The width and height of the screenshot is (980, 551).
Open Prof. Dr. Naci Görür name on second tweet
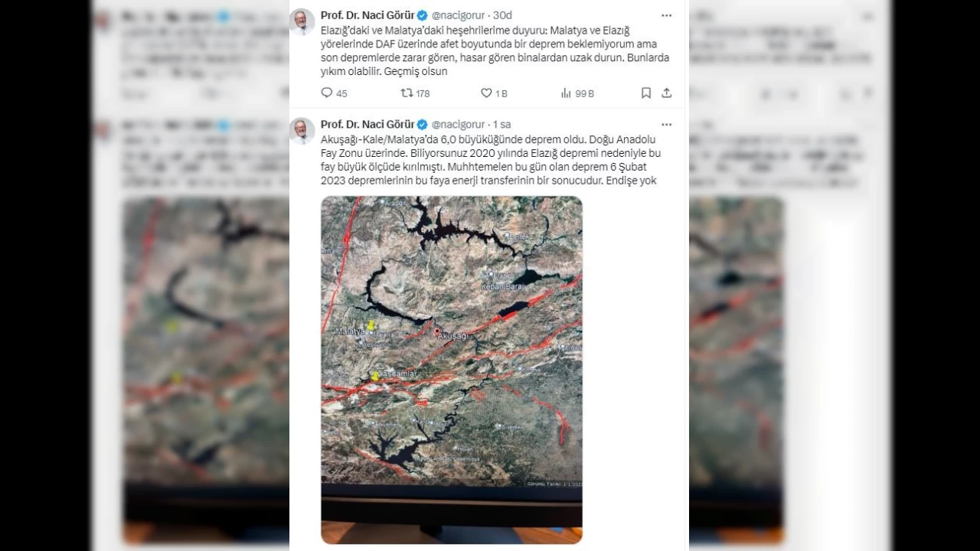coord(367,124)
